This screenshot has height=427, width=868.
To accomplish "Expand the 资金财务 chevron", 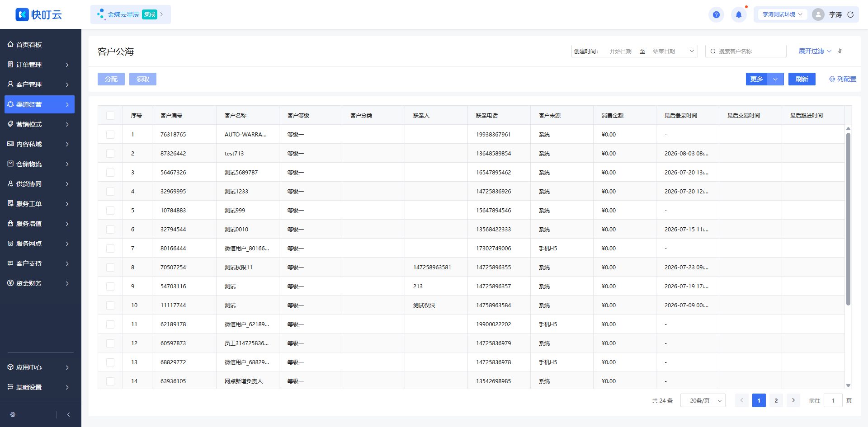I will 67,283.
